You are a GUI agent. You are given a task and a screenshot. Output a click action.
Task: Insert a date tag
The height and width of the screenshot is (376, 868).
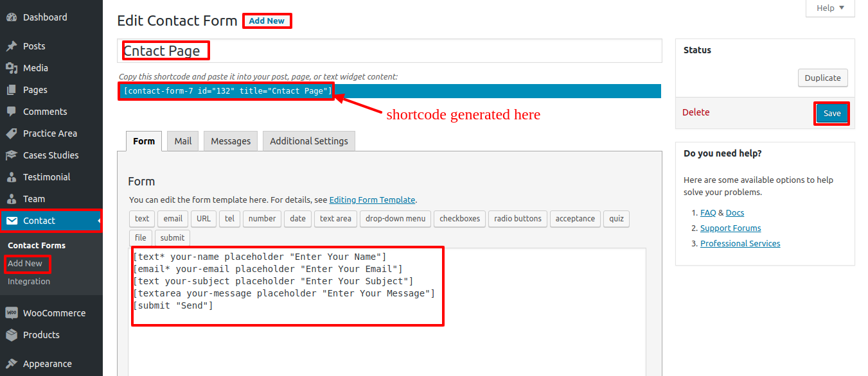click(298, 218)
